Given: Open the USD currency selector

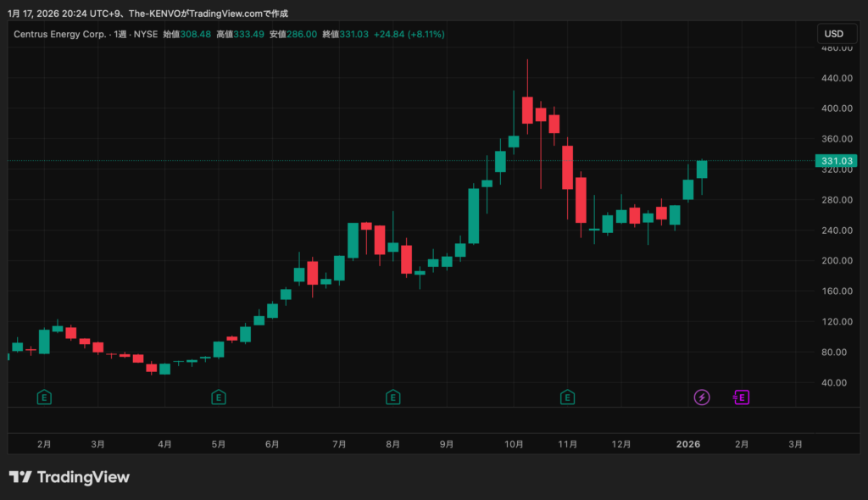Looking at the screenshot, I should 834,34.
